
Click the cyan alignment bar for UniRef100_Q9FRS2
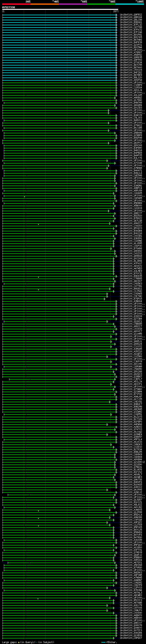tap(60, 15)
